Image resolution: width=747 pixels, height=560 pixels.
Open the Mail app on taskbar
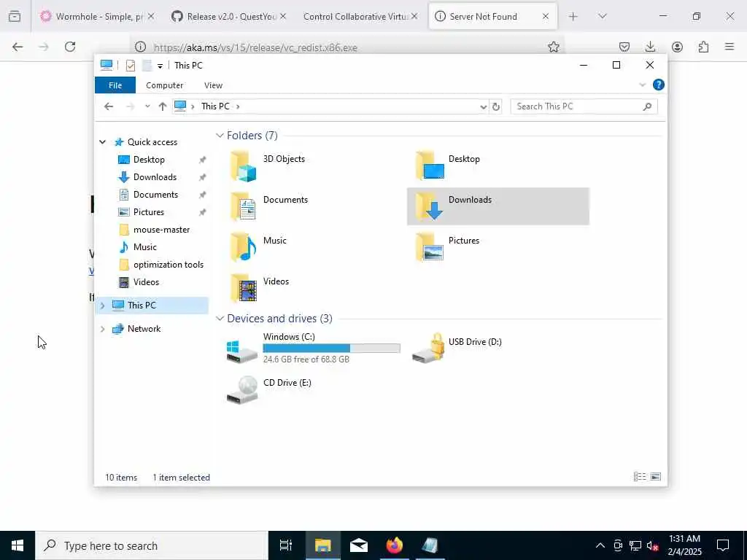(x=358, y=545)
